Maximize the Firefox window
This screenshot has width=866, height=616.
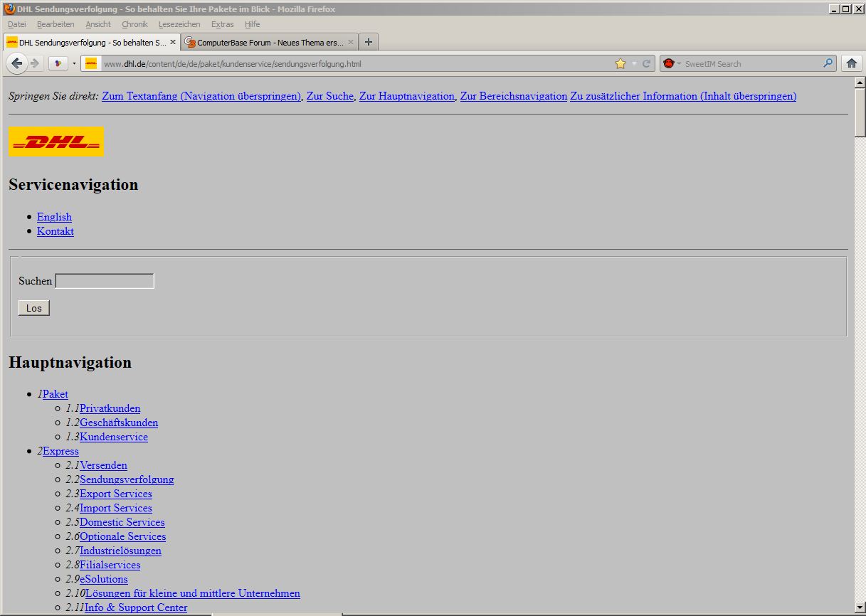(x=845, y=9)
